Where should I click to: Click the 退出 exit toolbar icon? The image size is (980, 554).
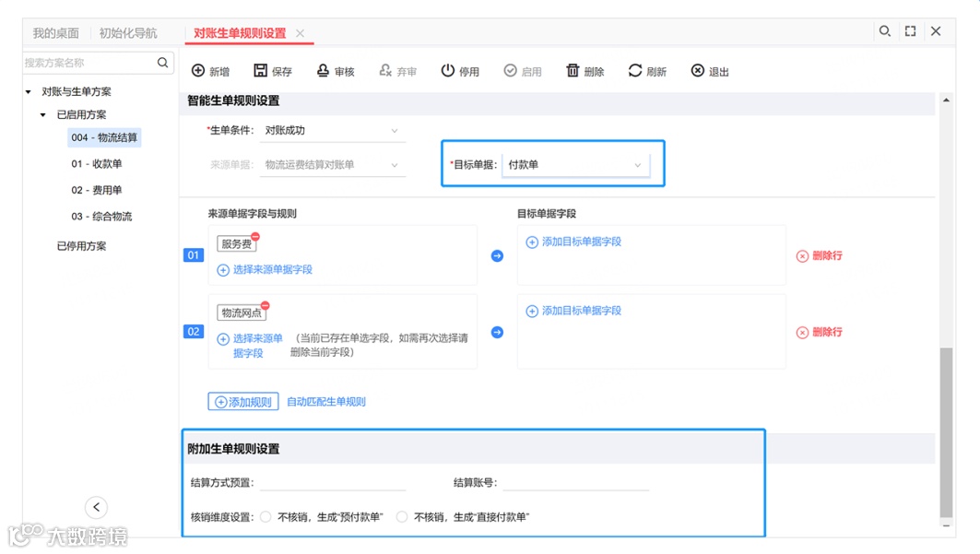tap(698, 71)
